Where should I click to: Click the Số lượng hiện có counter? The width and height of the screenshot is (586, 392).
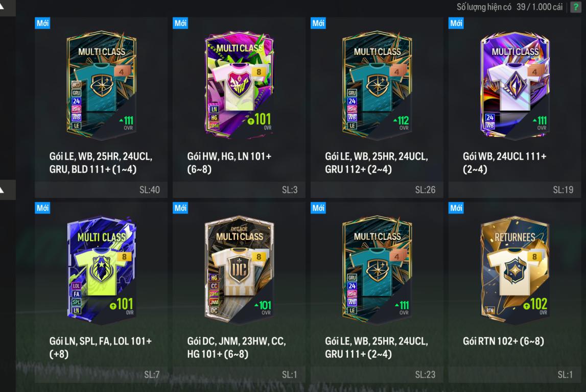[x=509, y=7]
